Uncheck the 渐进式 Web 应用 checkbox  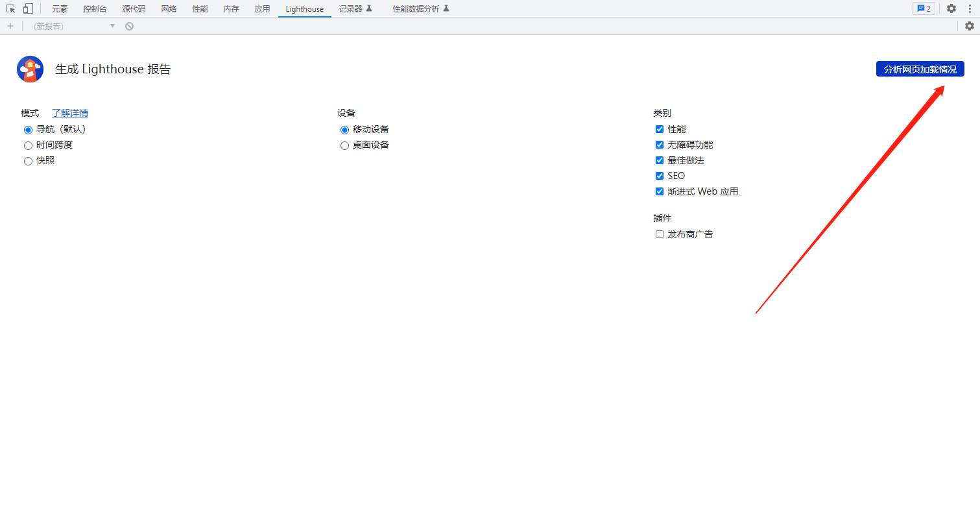tap(660, 191)
